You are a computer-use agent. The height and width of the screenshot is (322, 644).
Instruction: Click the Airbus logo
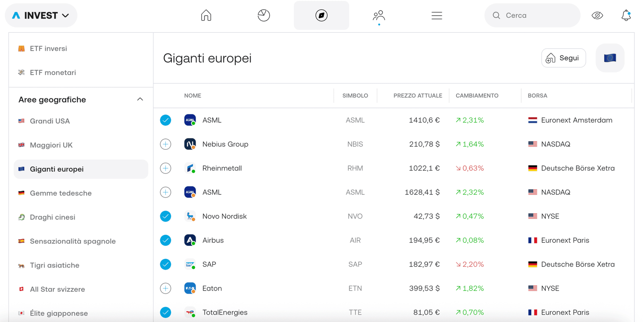click(x=190, y=240)
